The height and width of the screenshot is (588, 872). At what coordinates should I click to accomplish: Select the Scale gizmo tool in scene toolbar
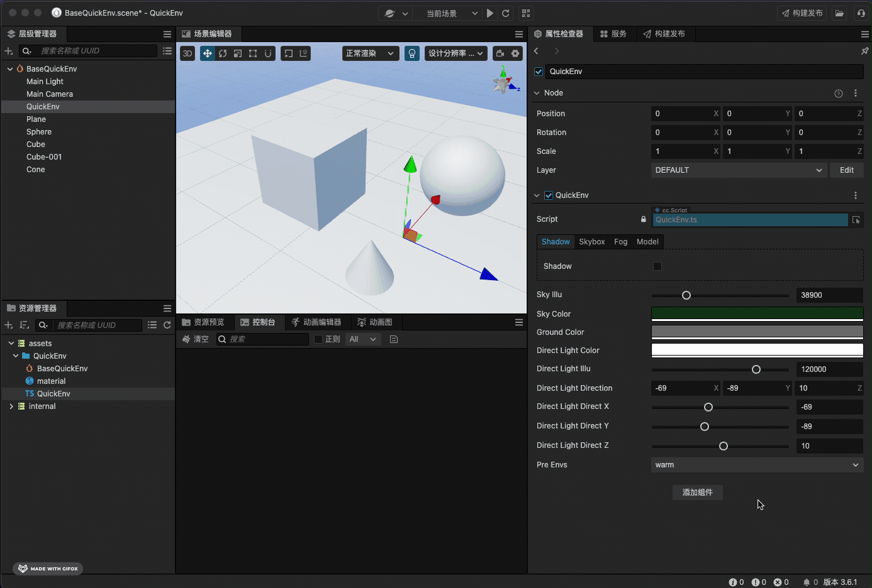point(238,53)
